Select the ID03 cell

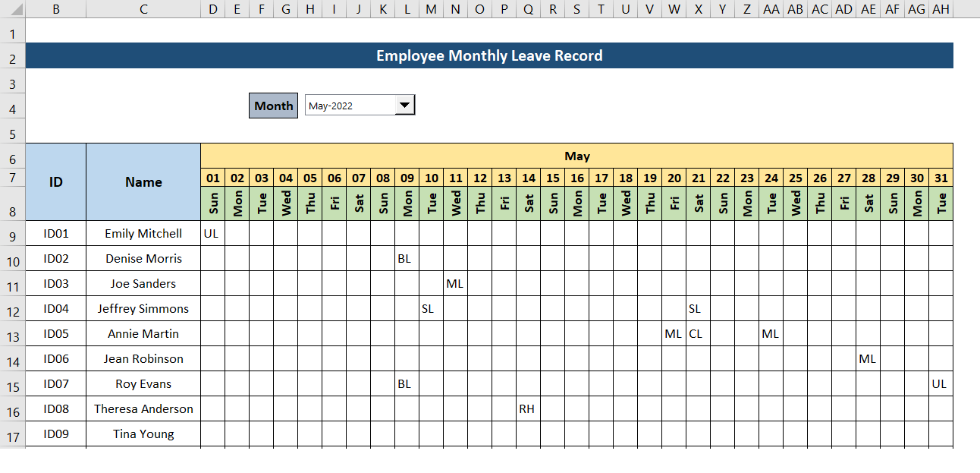coord(55,283)
